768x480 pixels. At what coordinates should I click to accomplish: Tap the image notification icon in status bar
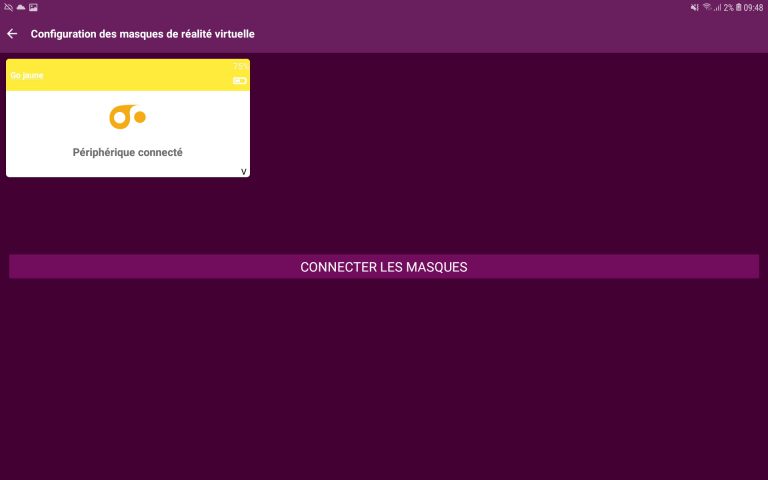(33, 7)
